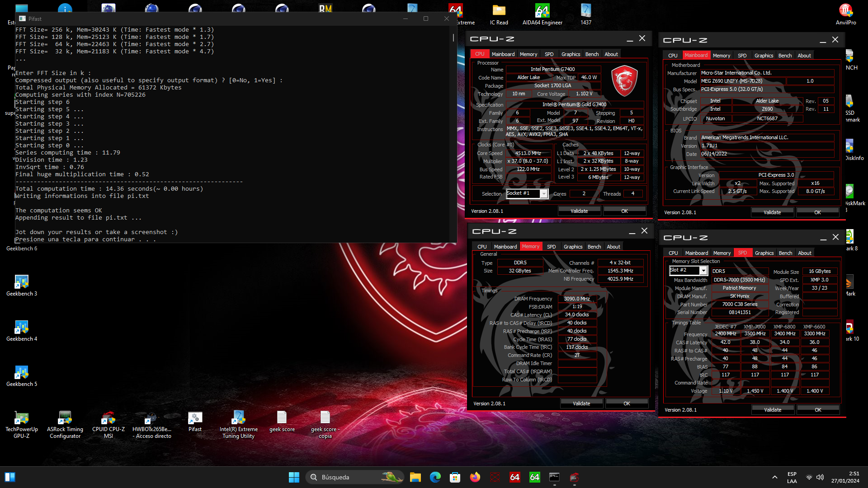Open the IC Read folder icon
Image resolution: width=868 pixels, height=488 pixels.
click(499, 14)
